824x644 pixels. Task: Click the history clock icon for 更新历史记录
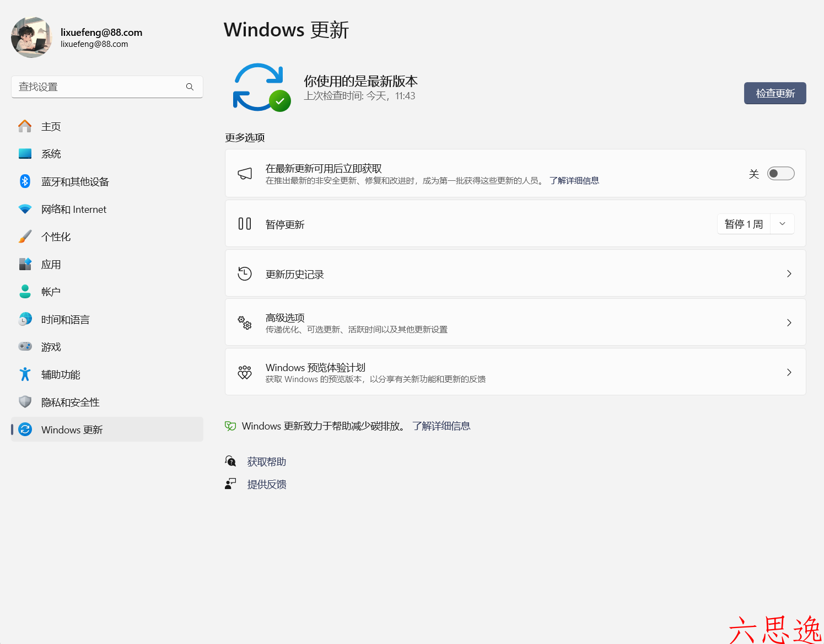coord(245,273)
